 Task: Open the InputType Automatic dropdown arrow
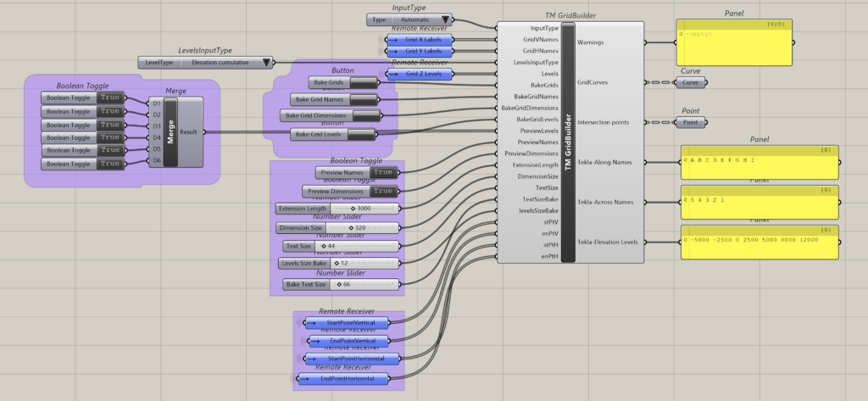(x=444, y=19)
